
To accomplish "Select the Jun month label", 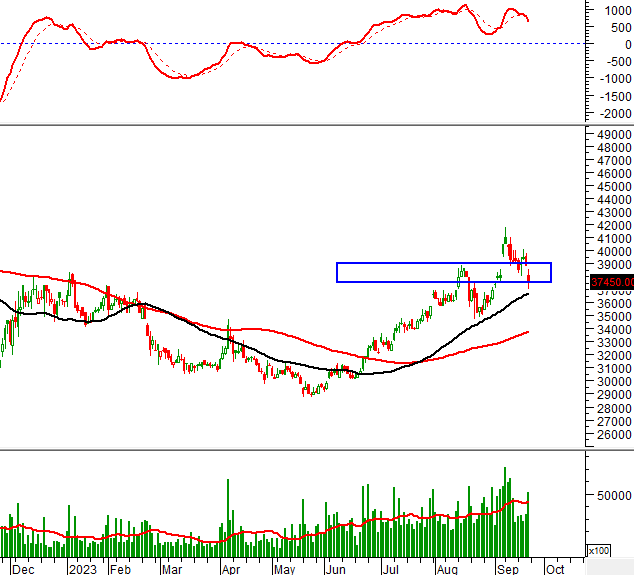I will 336,569.
